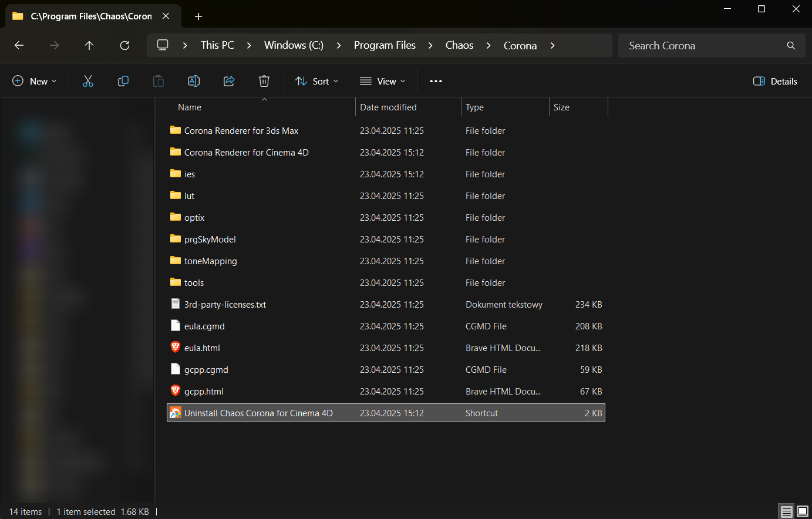812x519 pixels.
Task: Switch to details list view in status bar
Action: click(x=787, y=511)
